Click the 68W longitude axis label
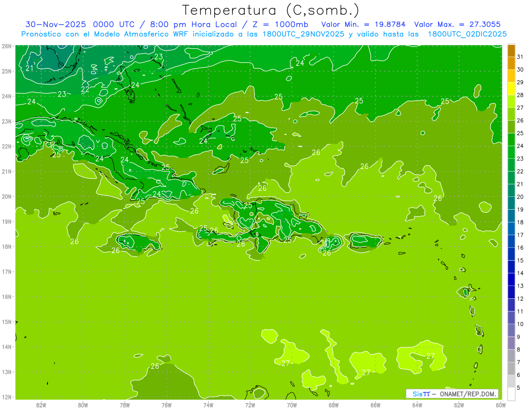The height and width of the screenshot is (411, 532). (x=333, y=405)
